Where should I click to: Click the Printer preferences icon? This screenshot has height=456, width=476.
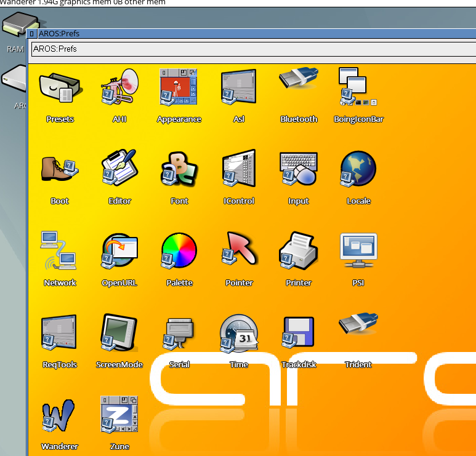[x=299, y=250]
